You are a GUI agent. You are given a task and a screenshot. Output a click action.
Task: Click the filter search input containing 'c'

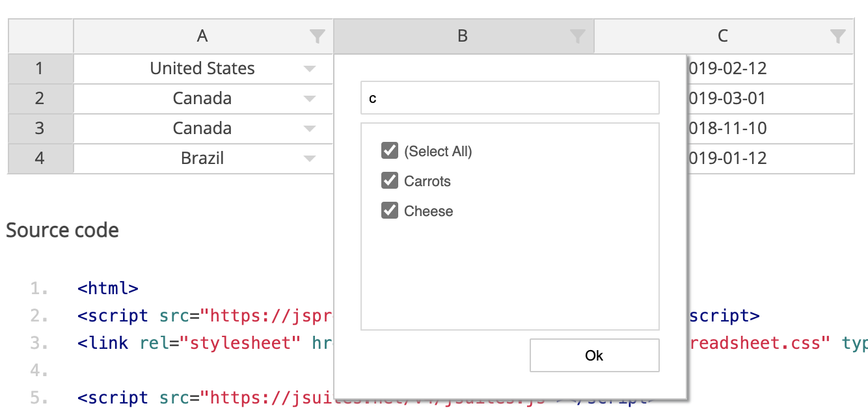[509, 97]
